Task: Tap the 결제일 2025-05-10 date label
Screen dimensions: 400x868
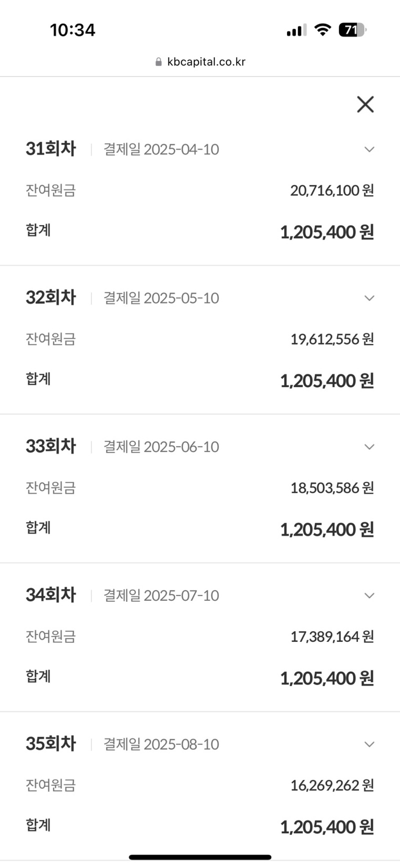Action: coord(161,298)
